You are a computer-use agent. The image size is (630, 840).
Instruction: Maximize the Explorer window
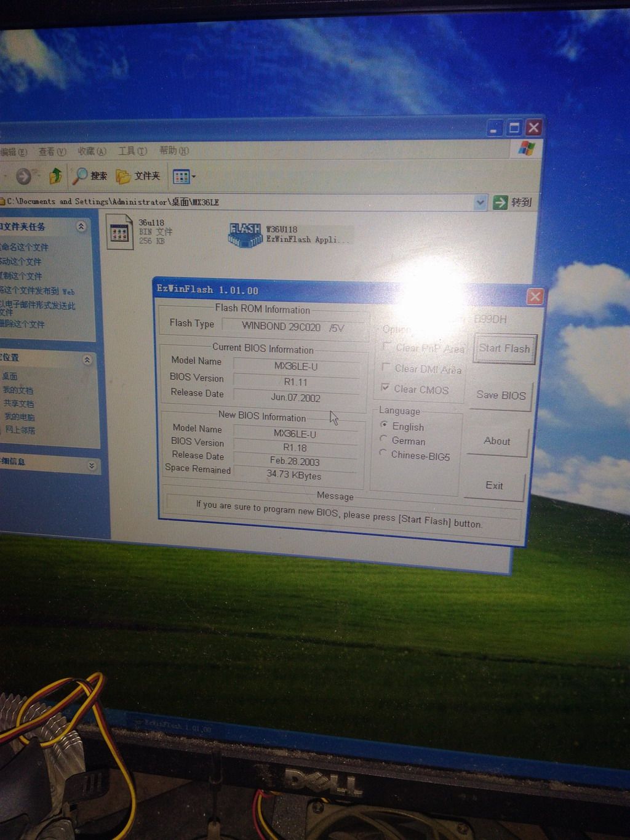tap(514, 128)
